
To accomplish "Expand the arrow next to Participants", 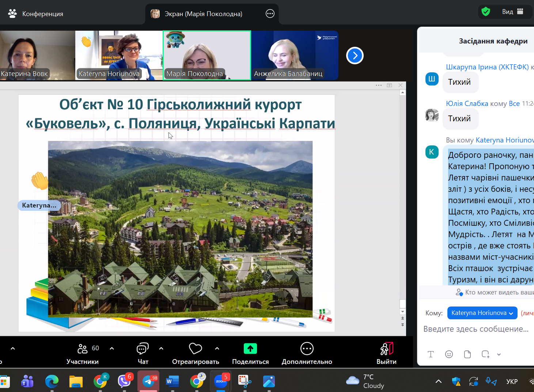I will pos(112,349).
